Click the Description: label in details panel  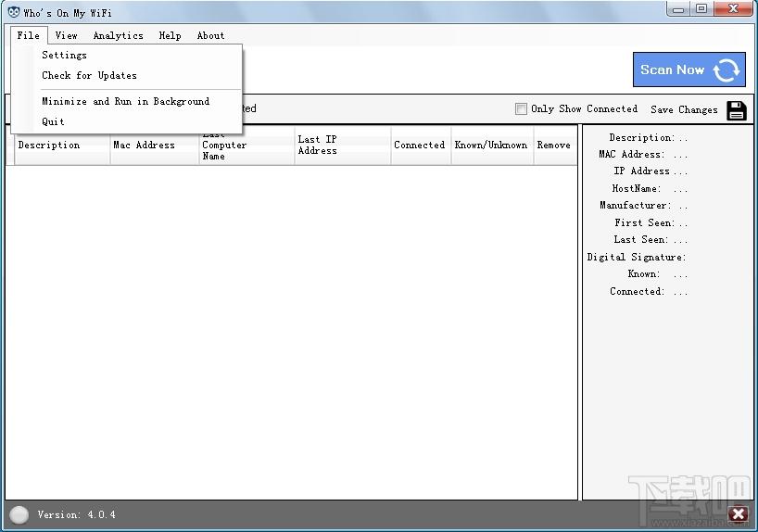tap(641, 138)
